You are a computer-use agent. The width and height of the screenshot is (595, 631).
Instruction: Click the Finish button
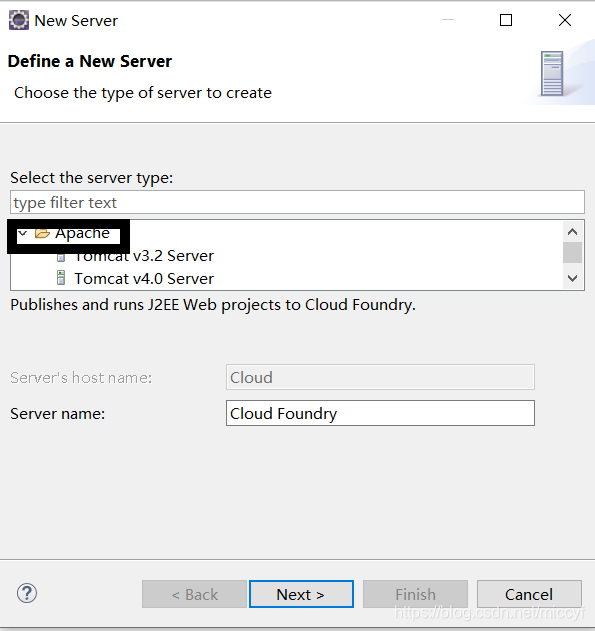[415, 594]
